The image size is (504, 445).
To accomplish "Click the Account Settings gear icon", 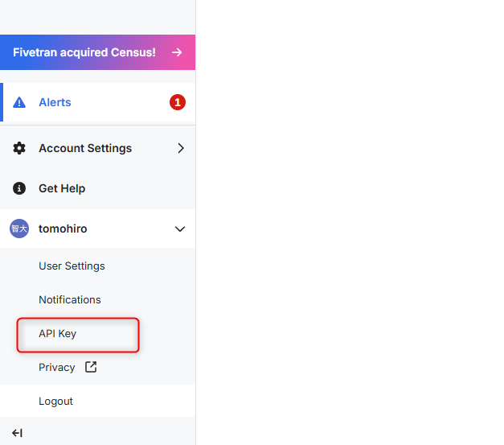I will point(20,148).
